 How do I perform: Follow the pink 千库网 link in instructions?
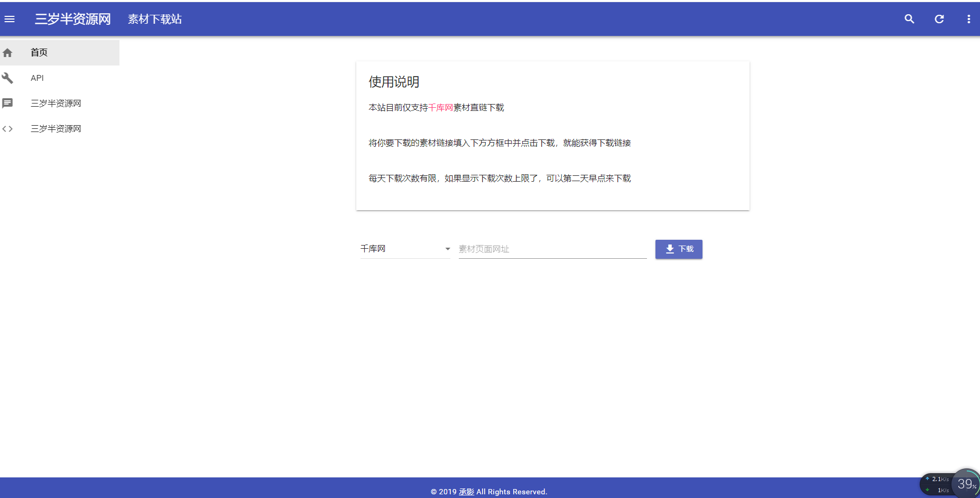[440, 108]
